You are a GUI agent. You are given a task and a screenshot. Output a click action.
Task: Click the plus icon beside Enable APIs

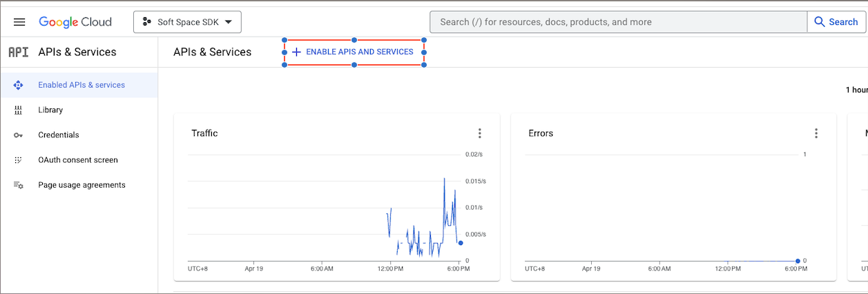click(x=296, y=52)
